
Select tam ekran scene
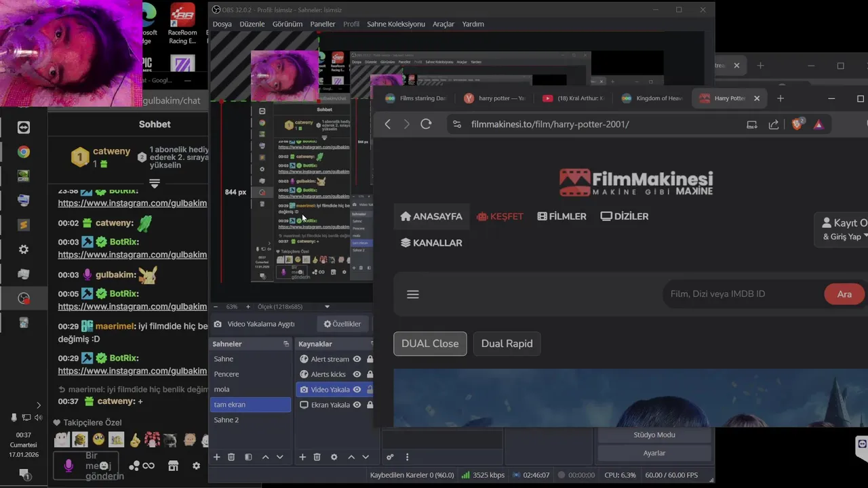(250, 405)
